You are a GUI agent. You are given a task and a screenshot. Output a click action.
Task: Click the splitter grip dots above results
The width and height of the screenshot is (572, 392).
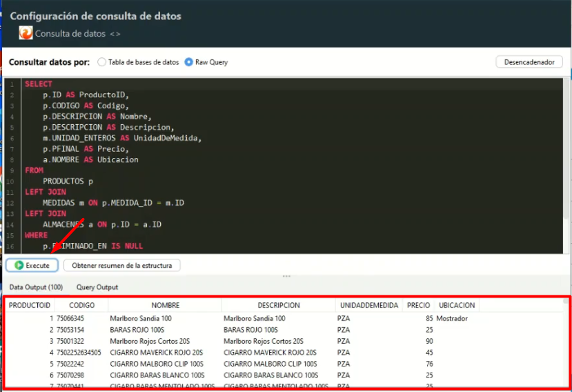coord(286,277)
